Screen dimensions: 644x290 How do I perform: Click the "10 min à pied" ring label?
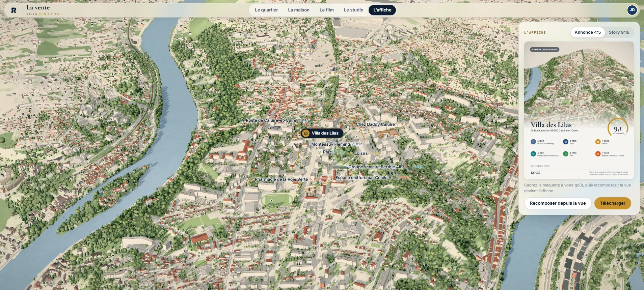(x=327, y=73)
